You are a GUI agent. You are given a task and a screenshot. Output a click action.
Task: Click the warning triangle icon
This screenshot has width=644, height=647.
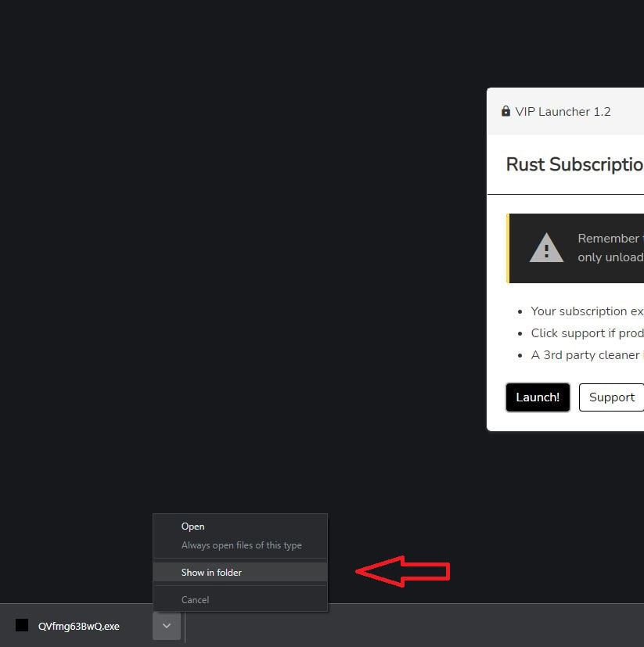546,248
